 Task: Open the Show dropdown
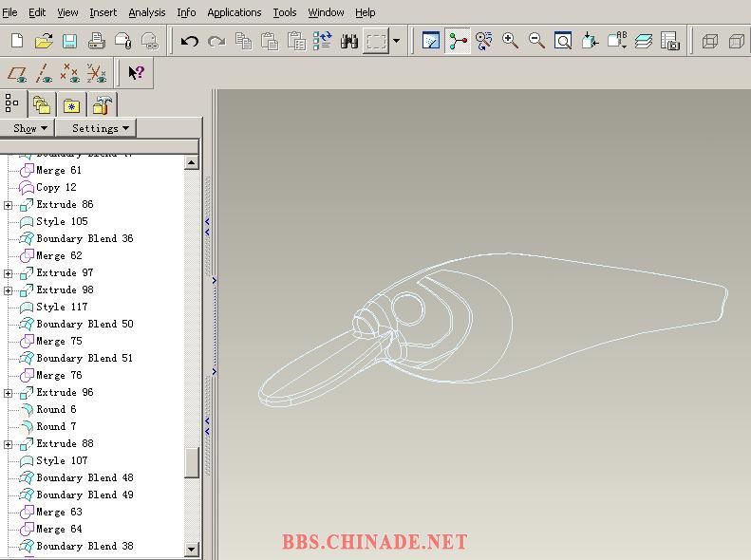(29, 128)
